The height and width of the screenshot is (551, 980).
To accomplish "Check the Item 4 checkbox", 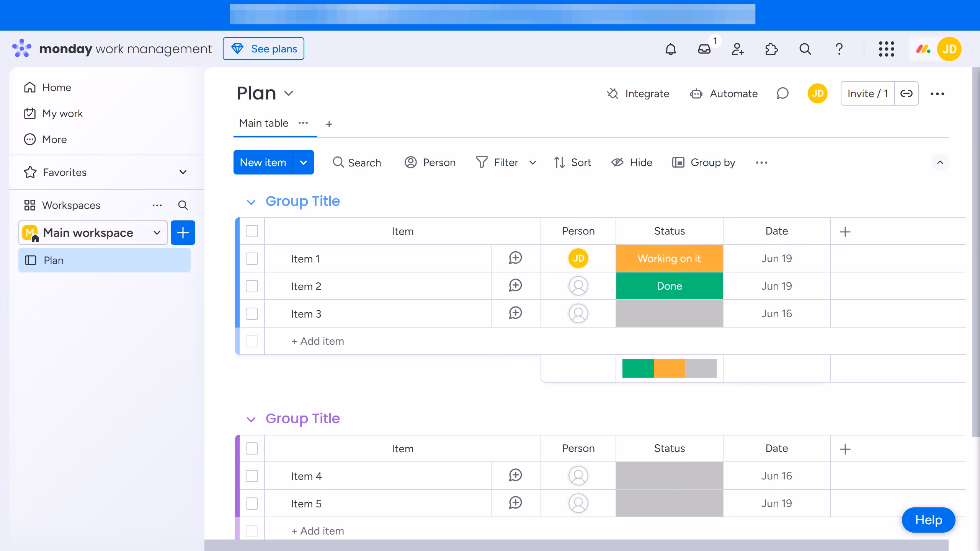I will pyautogui.click(x=252, y=476).
